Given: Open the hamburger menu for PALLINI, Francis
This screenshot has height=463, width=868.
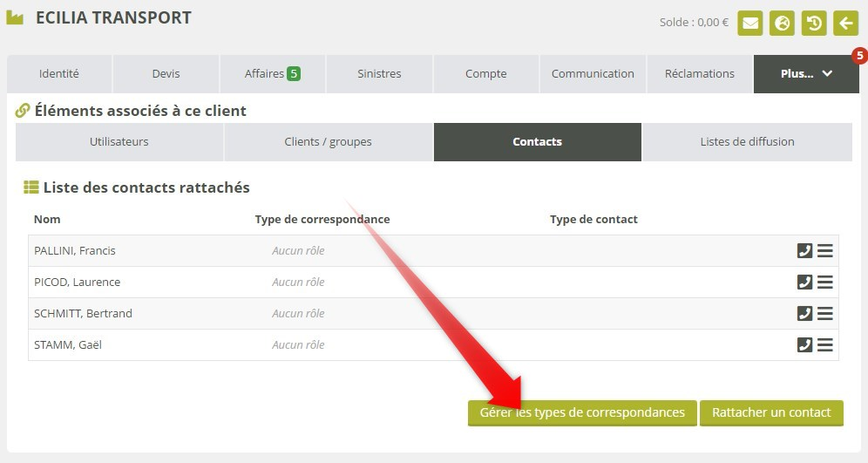Looking at the screenshot, I should pos(824,251).
